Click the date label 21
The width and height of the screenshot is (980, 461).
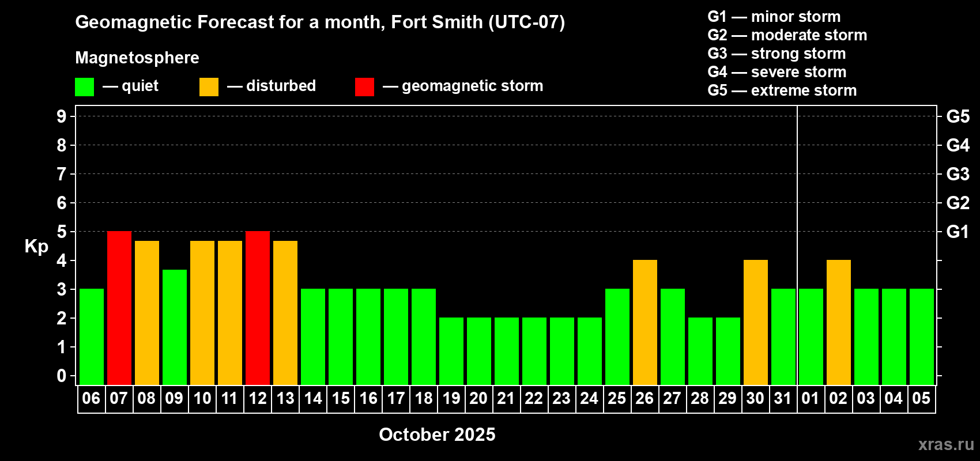[506, 398]
